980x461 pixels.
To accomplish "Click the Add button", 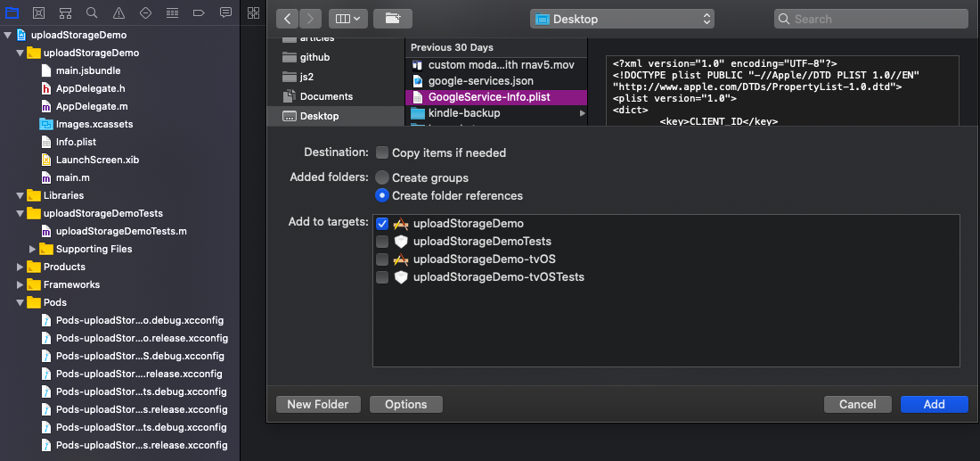I will pos(934,404).
